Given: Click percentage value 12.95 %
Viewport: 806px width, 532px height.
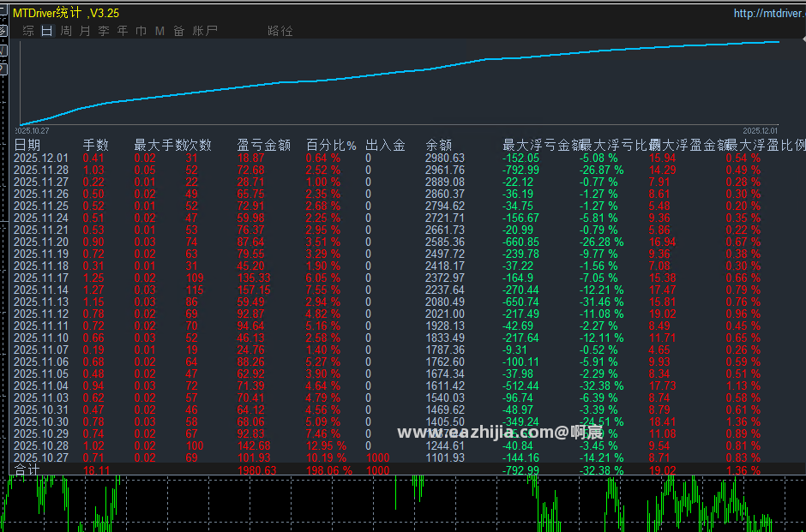Looking at the screenshot, I should coord(326,445).
